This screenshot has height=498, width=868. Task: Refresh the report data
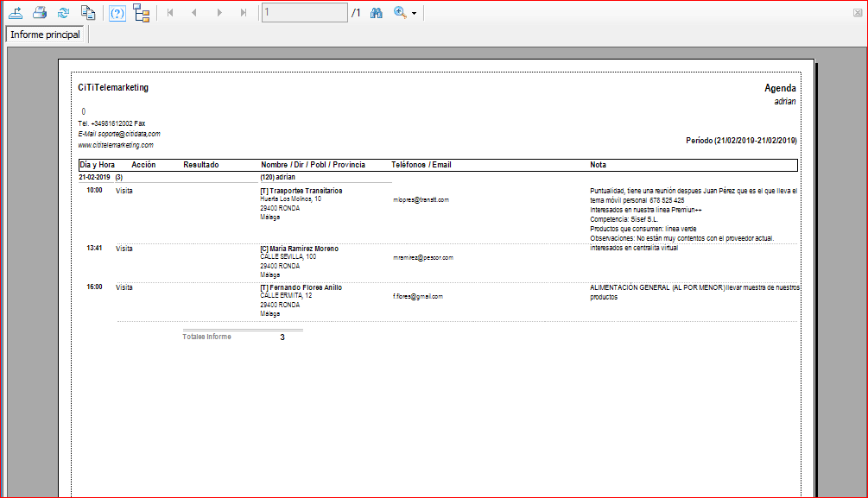[64, 12]
